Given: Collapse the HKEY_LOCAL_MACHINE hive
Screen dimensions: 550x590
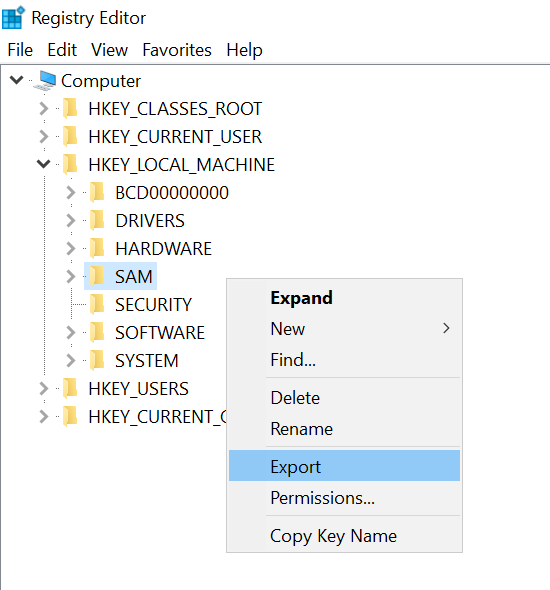Looking at the screenshot, I should (x=44, y=164).
